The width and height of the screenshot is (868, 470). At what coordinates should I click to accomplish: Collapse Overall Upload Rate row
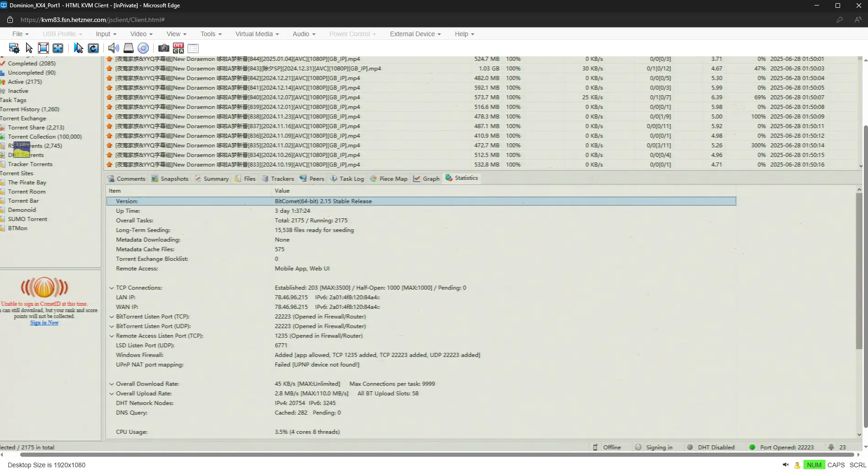point(111,394)
